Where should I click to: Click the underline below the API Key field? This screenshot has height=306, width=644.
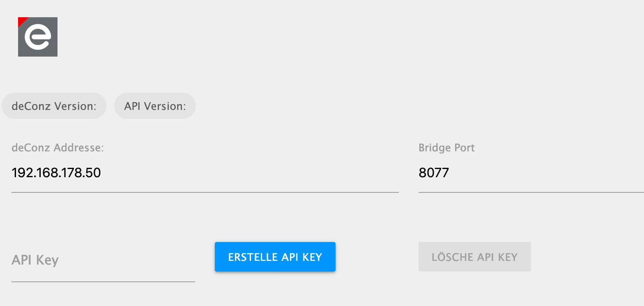tap(103, 282)
